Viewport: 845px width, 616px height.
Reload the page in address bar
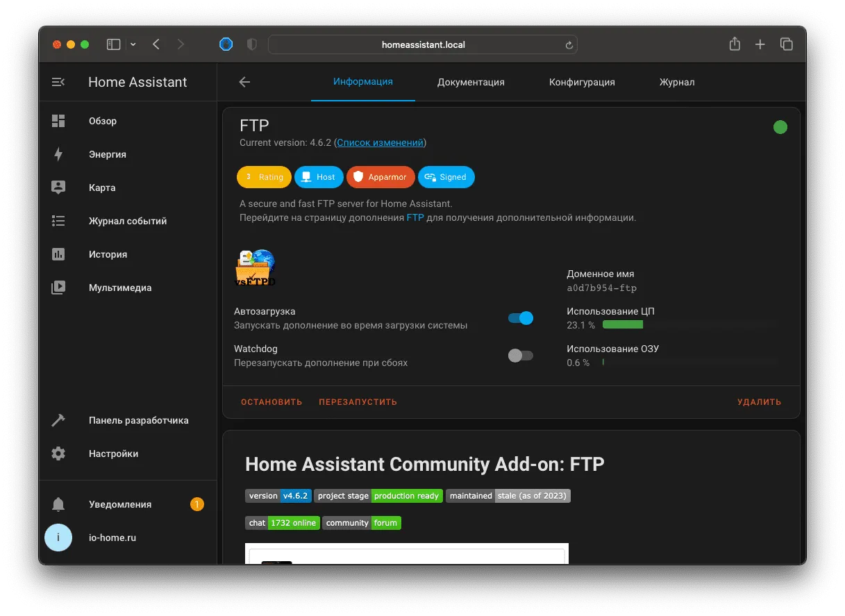[x=569, y=45]
